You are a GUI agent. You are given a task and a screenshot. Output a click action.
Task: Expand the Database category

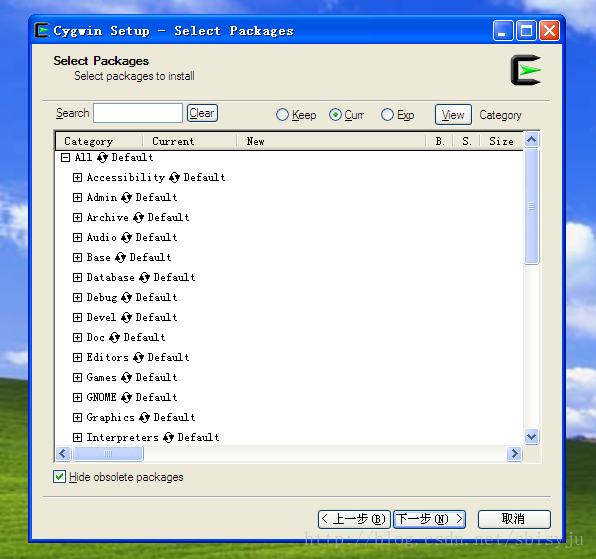pos(77,277)
